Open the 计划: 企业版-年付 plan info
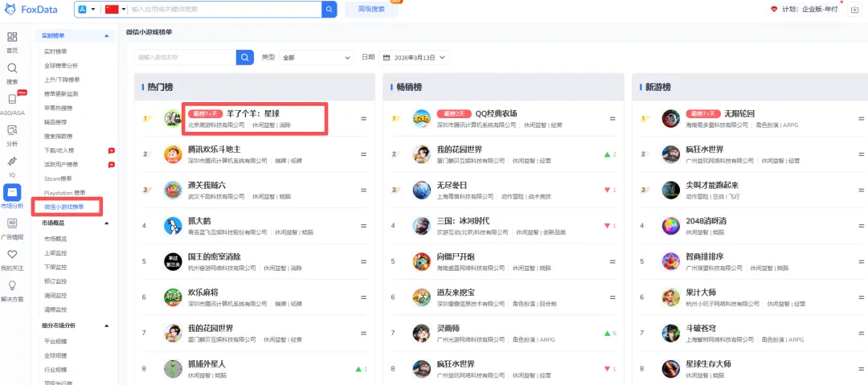The image size is (868, 385). pos(805,10)
